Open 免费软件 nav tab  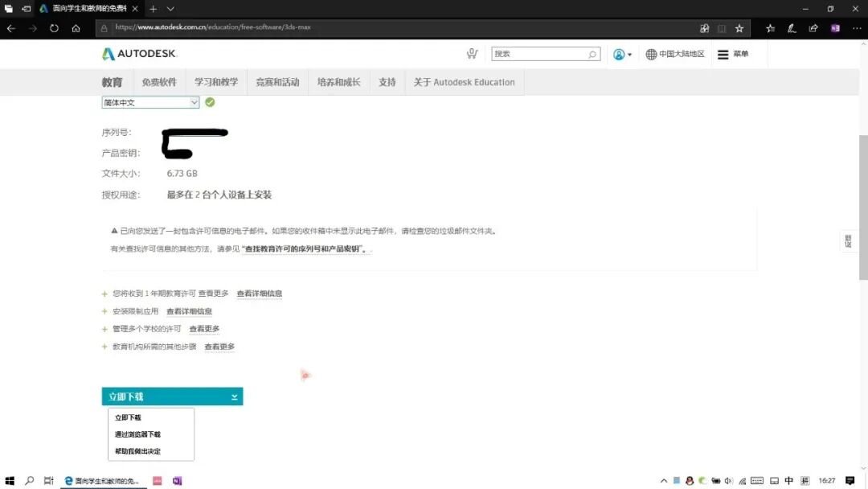coord(159,82)
